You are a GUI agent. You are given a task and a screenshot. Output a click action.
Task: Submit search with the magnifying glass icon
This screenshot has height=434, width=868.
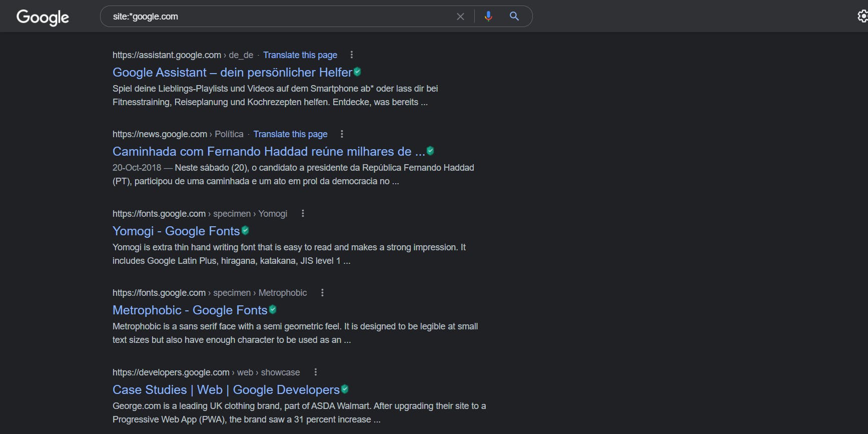pos(514,16)
